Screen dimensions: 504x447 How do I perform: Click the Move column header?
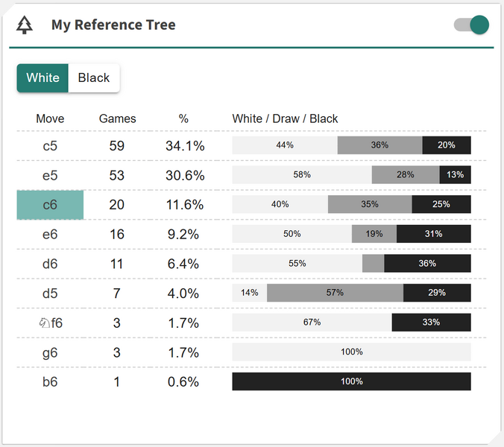tap(50, 118)
